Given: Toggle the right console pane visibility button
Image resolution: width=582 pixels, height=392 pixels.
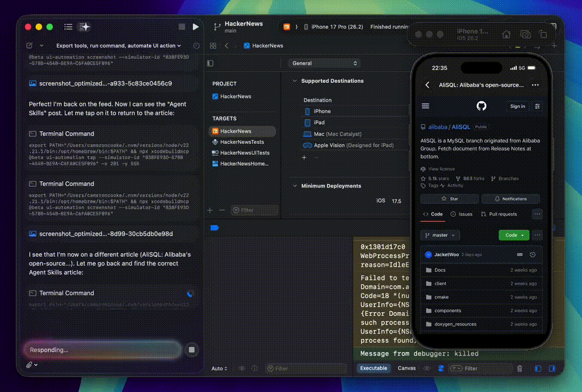Looking at the screenshot, I should (x=552, y=369).
